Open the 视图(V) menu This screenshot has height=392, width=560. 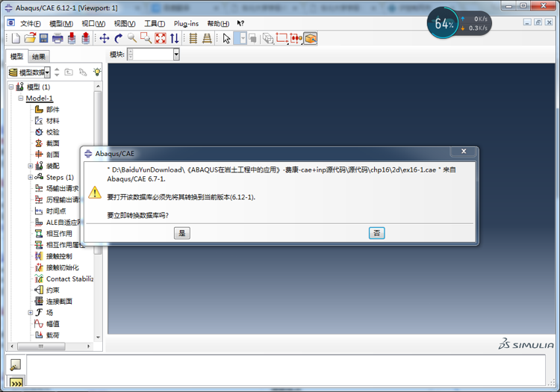[125, 24]
